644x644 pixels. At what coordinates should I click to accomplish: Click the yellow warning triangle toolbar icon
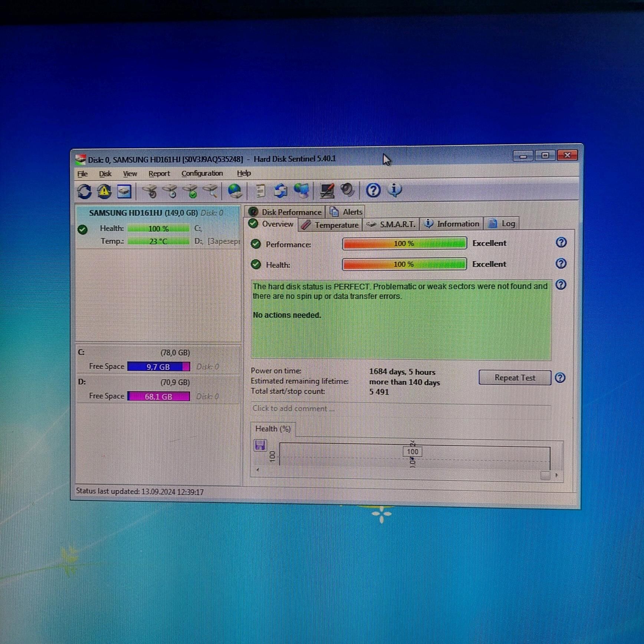[x=104, y=191]
